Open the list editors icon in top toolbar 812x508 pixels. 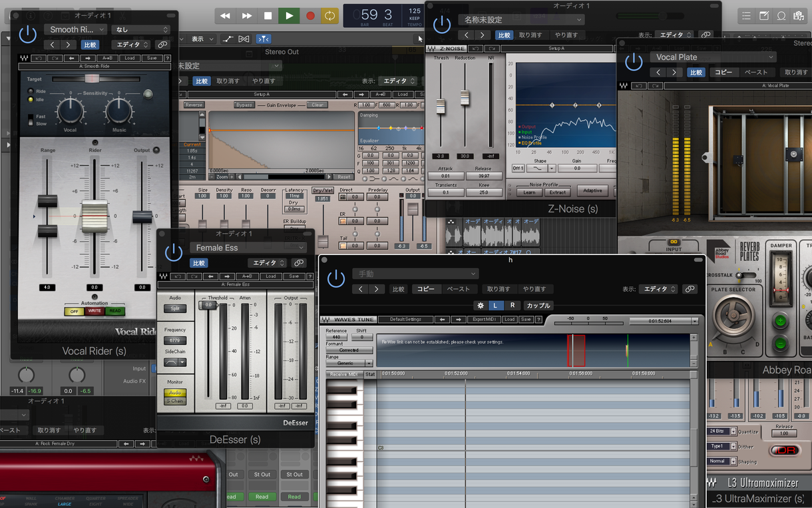pos(746,15)
